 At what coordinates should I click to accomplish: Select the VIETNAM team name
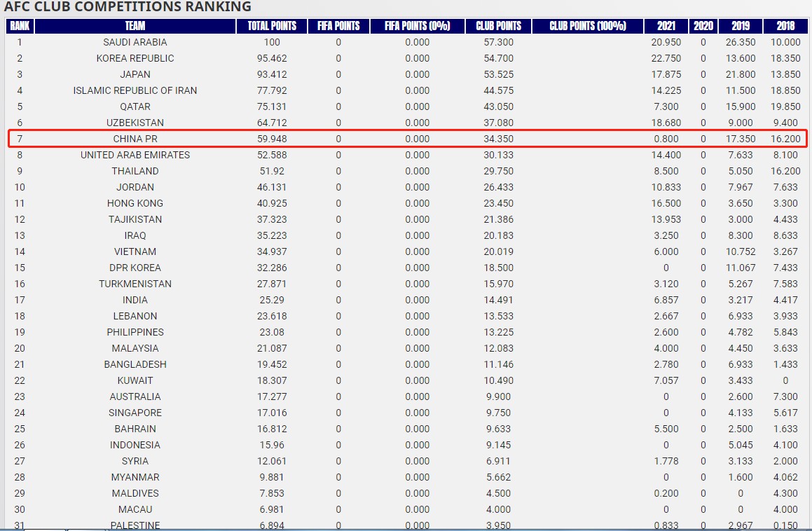tap(135, 251)
